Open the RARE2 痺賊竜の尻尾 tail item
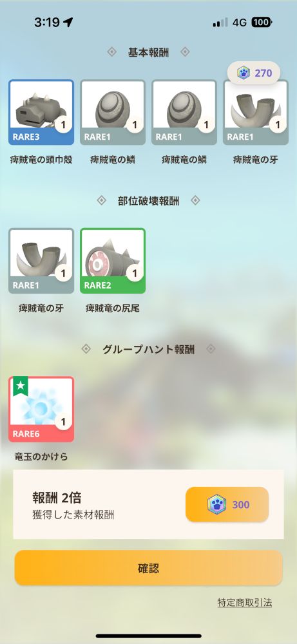 (113, 261)
